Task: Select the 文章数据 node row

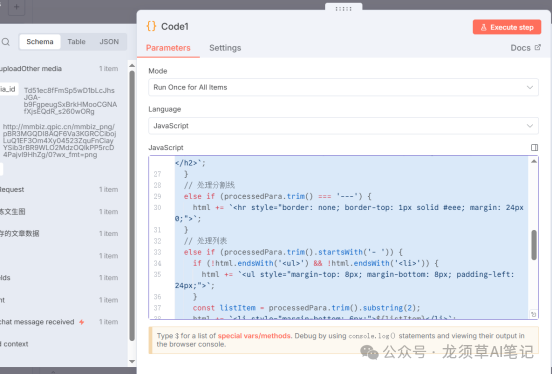Action: pyautogui.click(x=59, y=233)
